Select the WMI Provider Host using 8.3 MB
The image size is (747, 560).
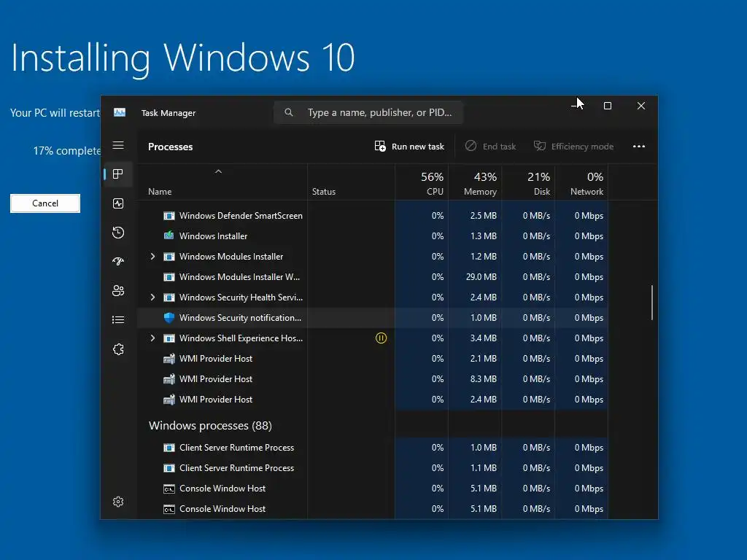373,379
